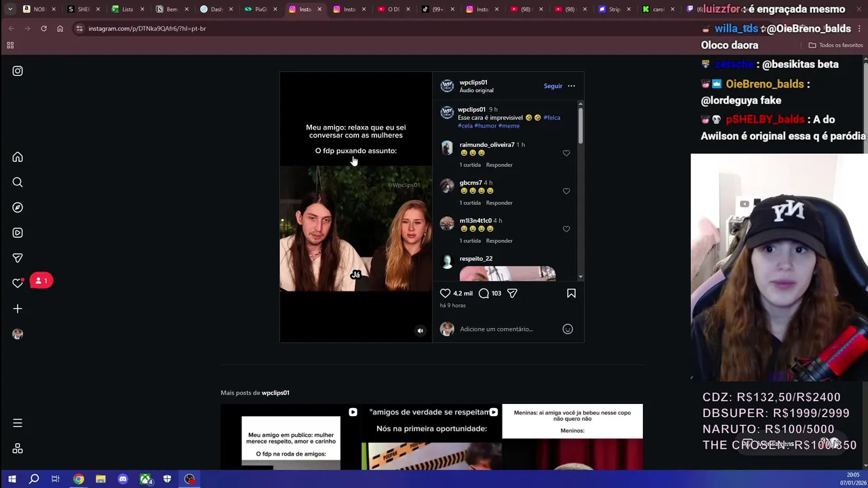The image size is (868, 488).
Task: Click the site info icon in address bar
Action: (79, 28)
